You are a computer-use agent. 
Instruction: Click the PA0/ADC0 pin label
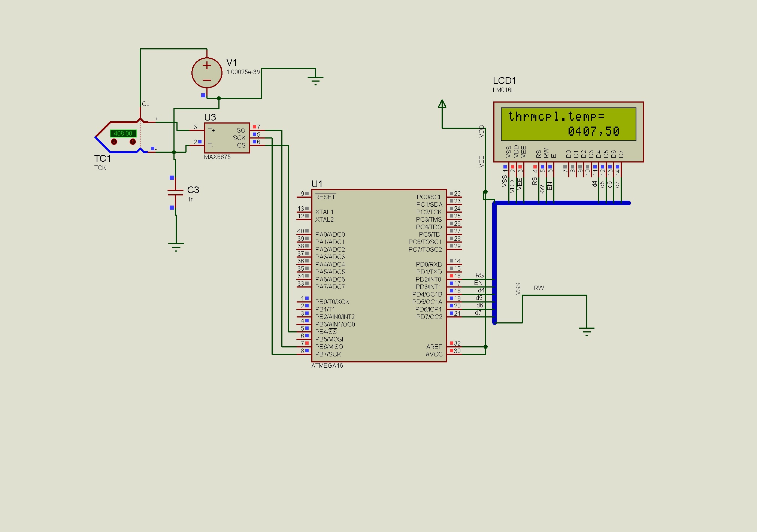pyautogui.click(x=330, y=234)
